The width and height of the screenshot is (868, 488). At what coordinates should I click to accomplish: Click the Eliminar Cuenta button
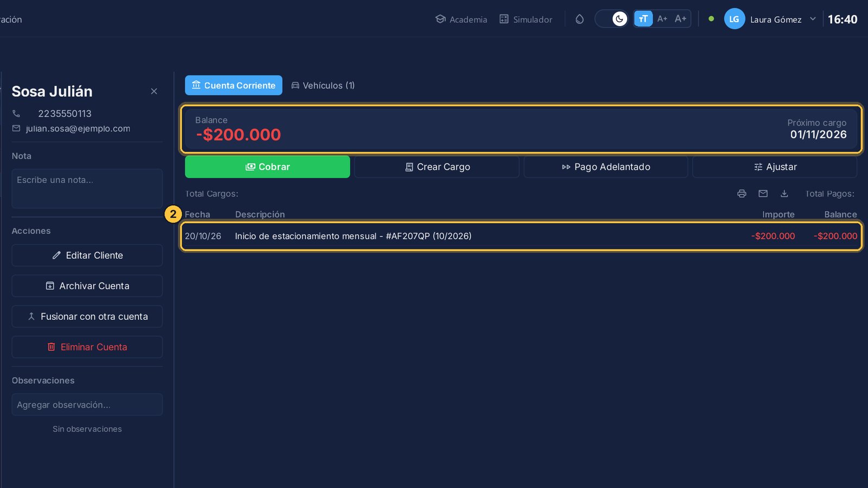point(87,347)
